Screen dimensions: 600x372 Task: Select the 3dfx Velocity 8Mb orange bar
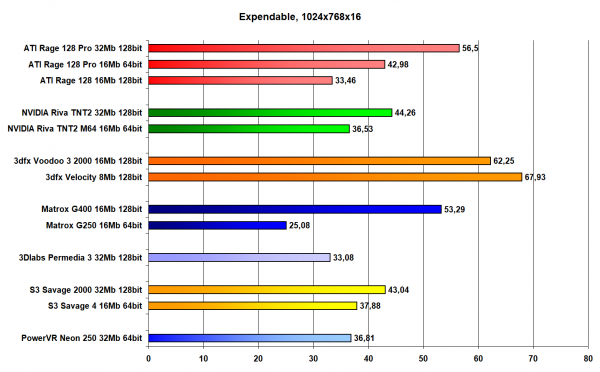(335, 177)
